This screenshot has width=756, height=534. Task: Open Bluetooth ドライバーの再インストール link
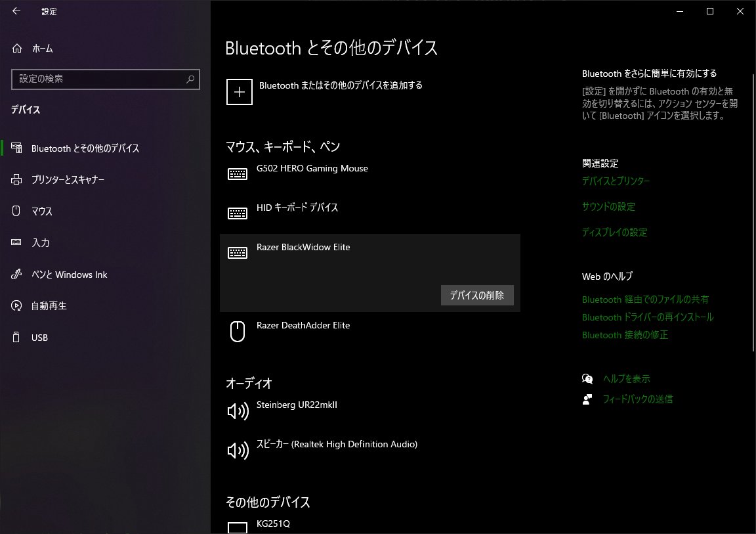pyautogui.click(x=648, y=317)
